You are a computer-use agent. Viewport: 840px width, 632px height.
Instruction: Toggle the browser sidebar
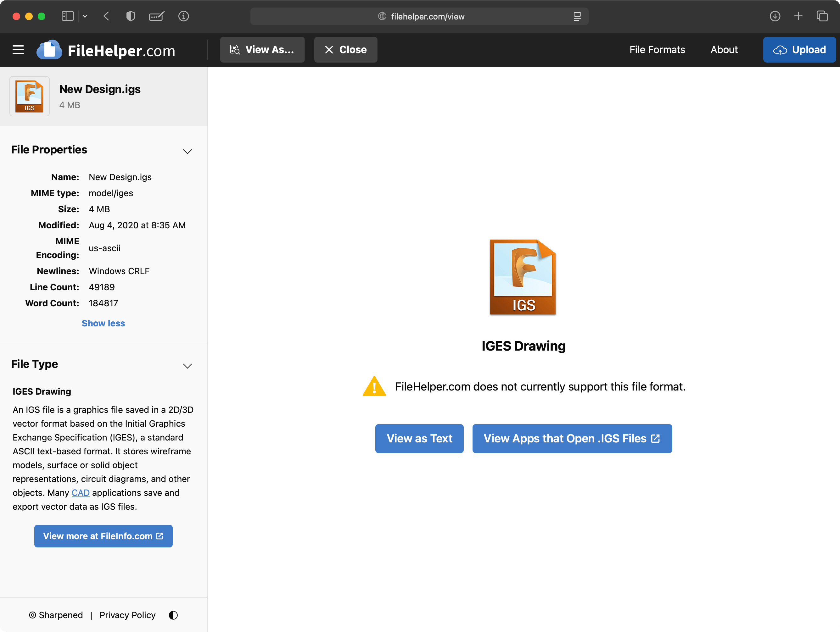[67, 16]
